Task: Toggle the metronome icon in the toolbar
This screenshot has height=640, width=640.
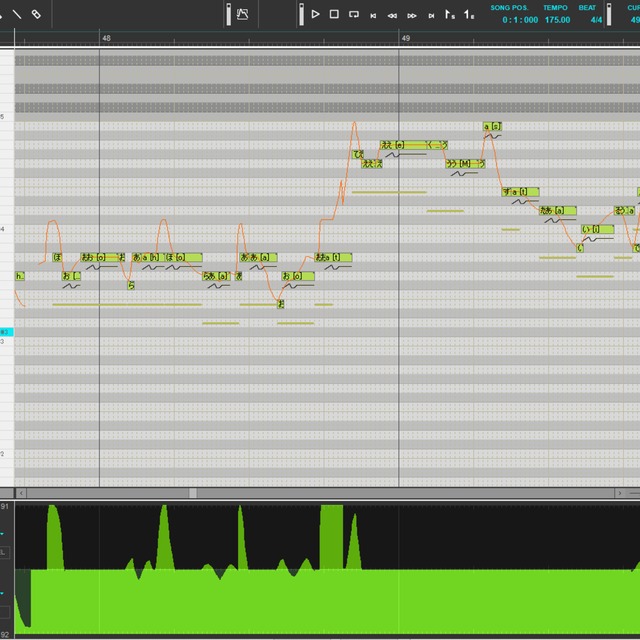Action: click(242, 14)
